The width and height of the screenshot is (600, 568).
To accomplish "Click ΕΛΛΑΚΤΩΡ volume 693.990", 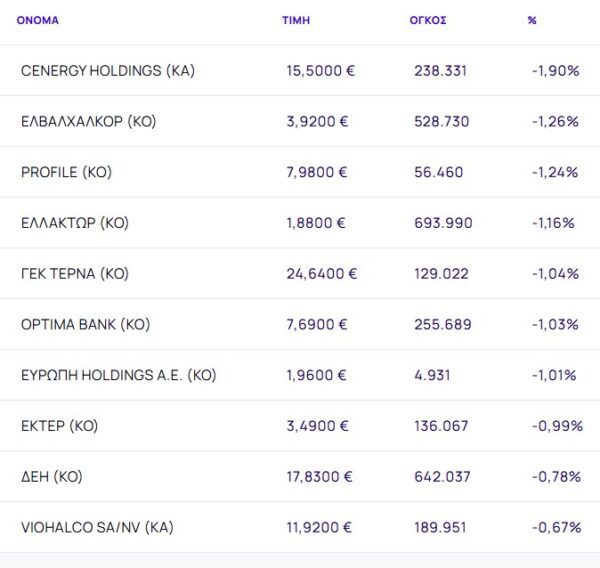I will [x=443, y=223].
